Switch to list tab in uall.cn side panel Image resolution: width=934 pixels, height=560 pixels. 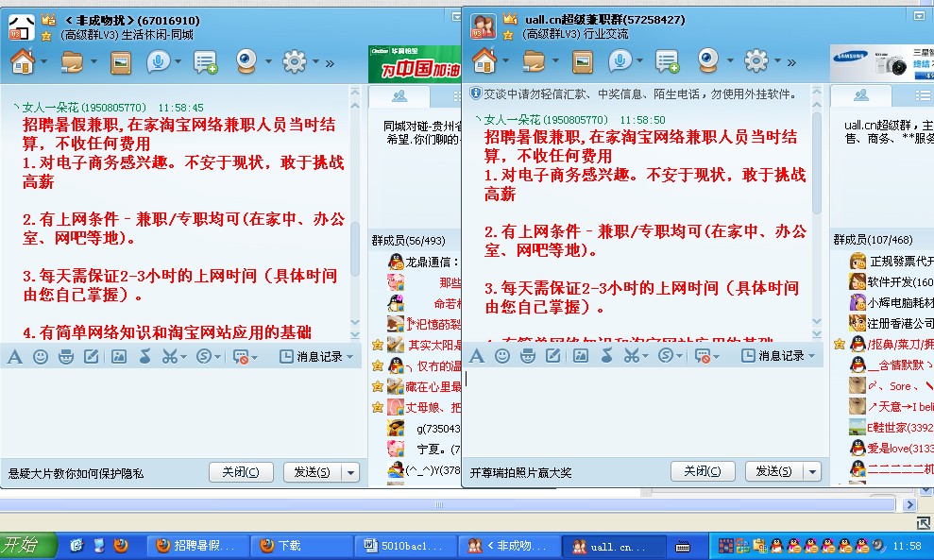(x=922, y=95)
